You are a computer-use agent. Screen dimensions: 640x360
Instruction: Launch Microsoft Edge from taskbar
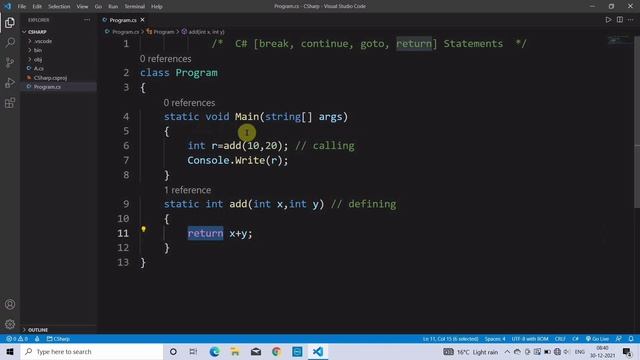(214, 351)
